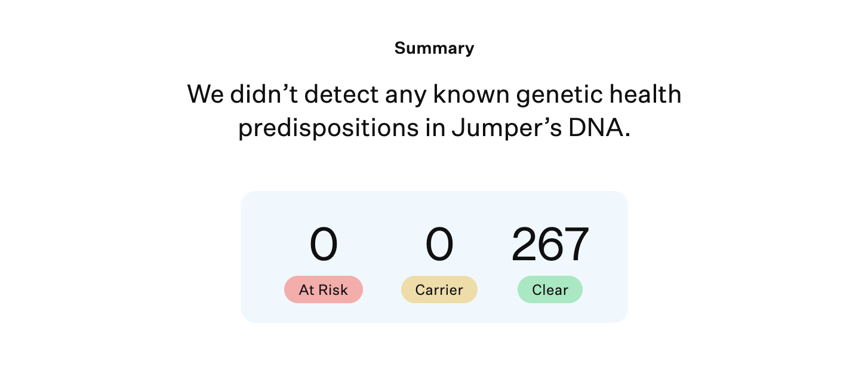Click the word "detect" in the summary
This screenshot has height=382, width=868.
point(343,95)
